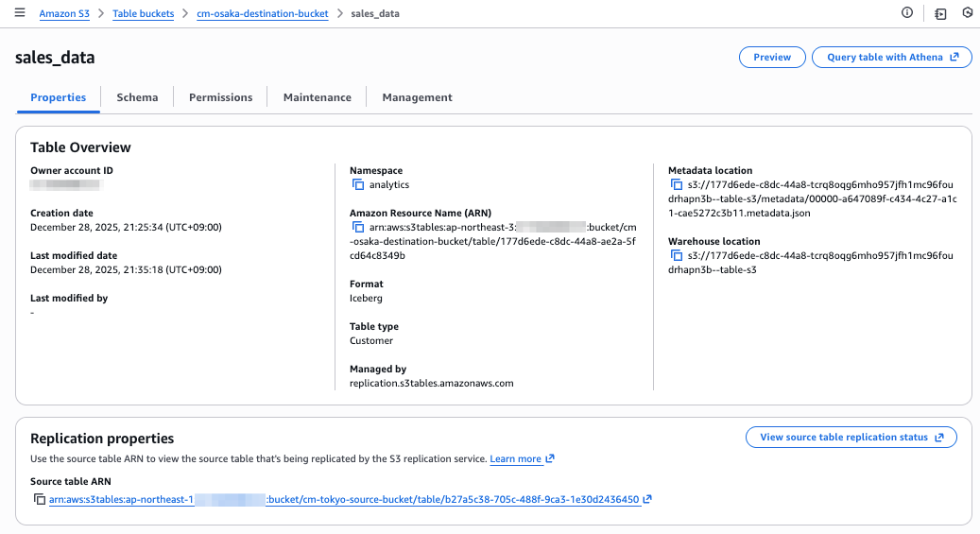Viewport: 980px width, 534px height.
Task: Click last modified date 21:35:18 value
Action: coord(127,269)
